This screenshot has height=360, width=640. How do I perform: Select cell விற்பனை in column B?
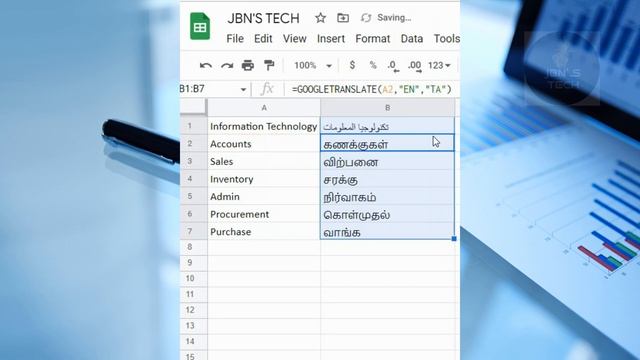point(387,161)
